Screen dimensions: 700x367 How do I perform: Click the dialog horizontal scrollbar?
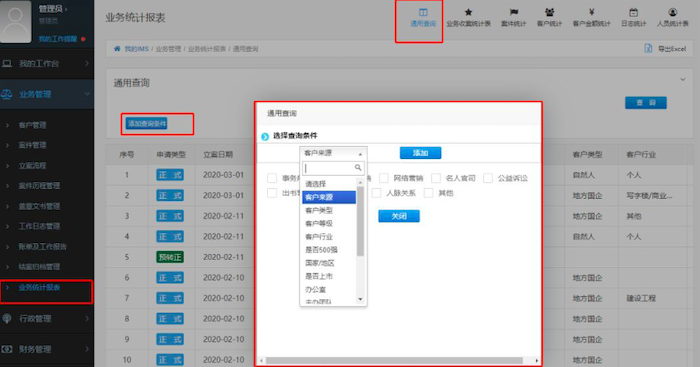pyautogui.click(x=394, y=360)
